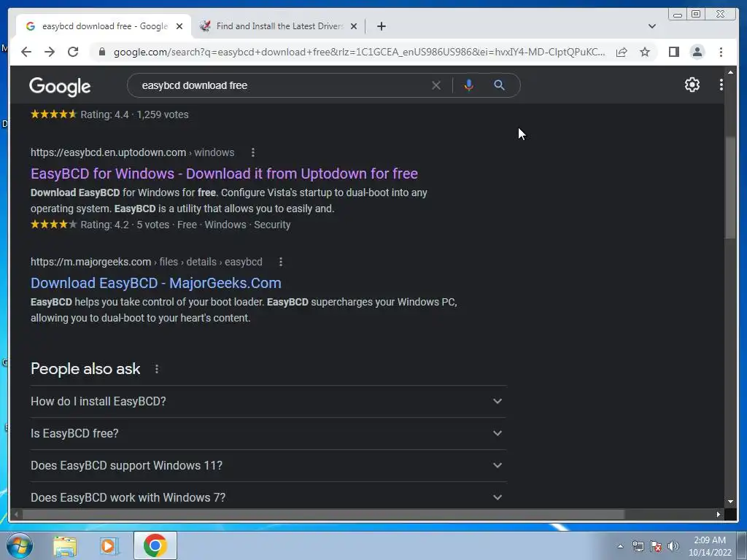Click the easybcd.en.uptodown.com URL text
Image resolution: width=747 pixels, height=560 pixels.
(x=108, y=152)
